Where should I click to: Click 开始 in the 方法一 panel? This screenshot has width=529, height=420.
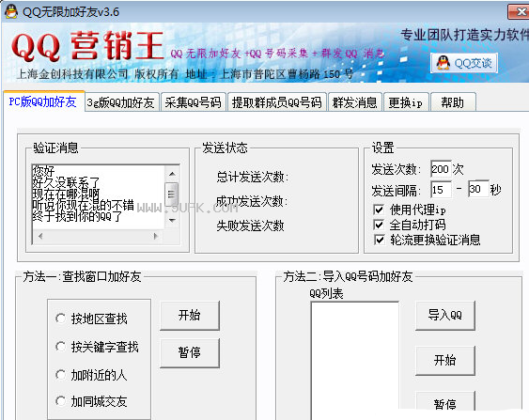tap(190, 316)
